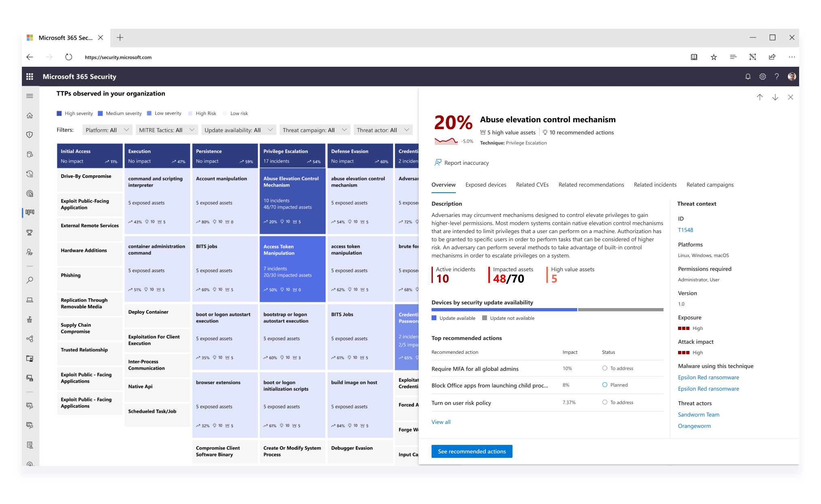Click the Low severity legend swatch
The height and width of the screenshot is (504, 821).
(149, 113)
